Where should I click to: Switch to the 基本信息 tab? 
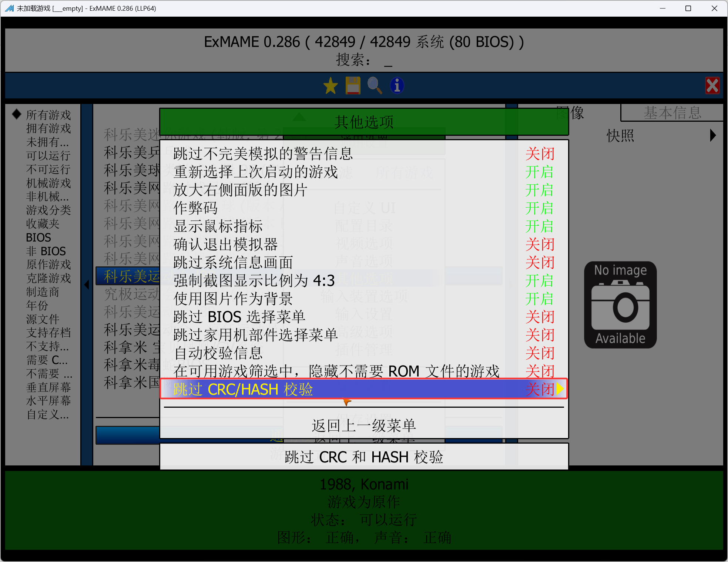point(672,113)
